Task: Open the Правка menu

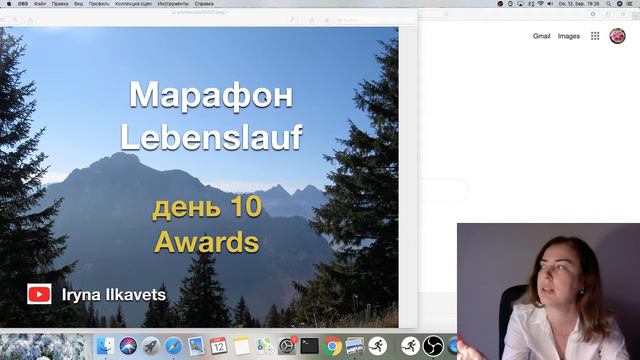Action: pyautogui.click(x=60, y=4)
